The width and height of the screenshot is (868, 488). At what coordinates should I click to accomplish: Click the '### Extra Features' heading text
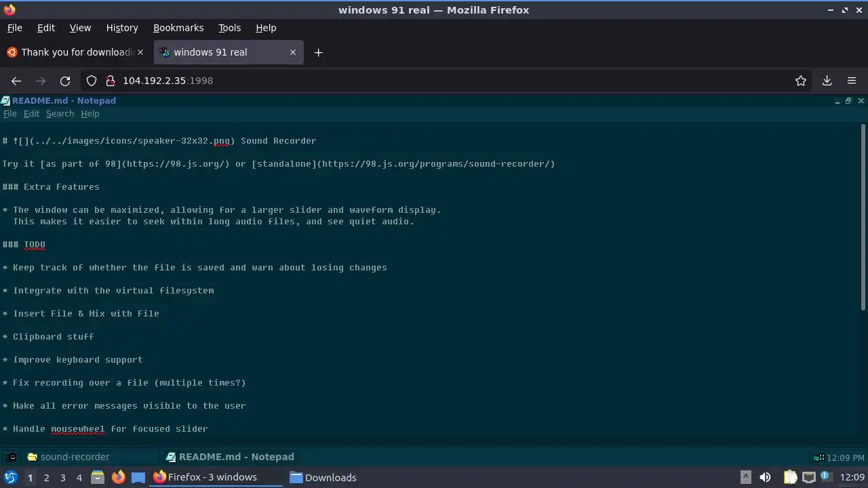(51, 187)
